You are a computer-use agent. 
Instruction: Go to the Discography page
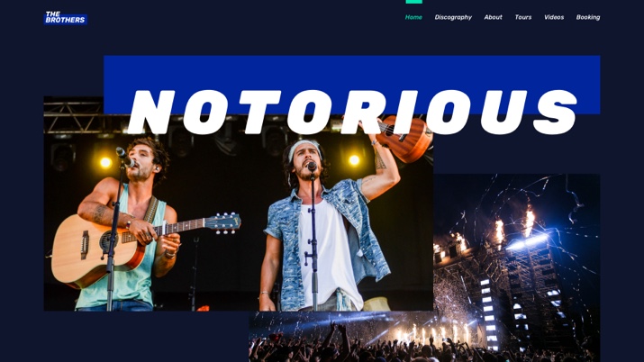[x=453, y=17]
